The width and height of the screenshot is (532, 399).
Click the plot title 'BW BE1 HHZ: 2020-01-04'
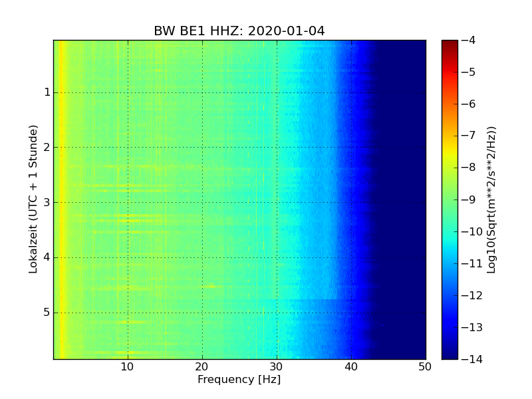pyautogui.click(x=239, y=31)
